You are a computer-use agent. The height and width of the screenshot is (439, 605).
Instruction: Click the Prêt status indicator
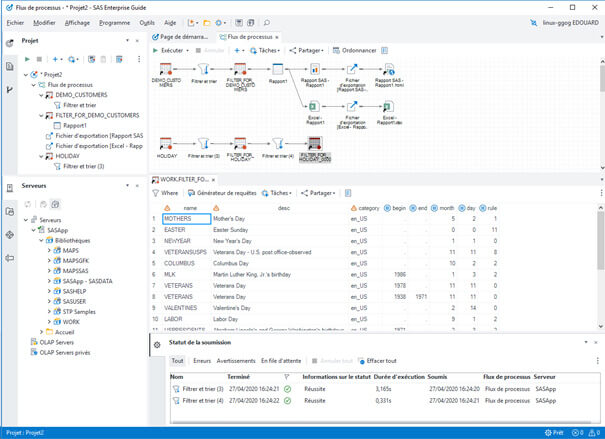point(554,433)
